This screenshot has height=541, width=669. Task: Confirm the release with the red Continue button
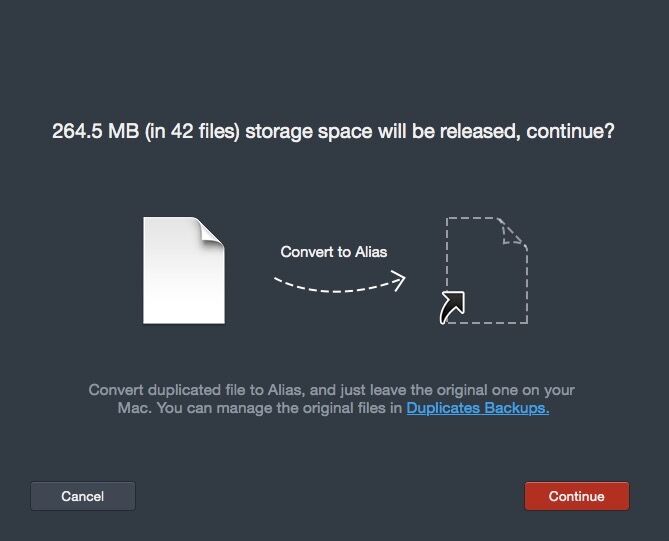pyautogui.click(x=576, y=496)
